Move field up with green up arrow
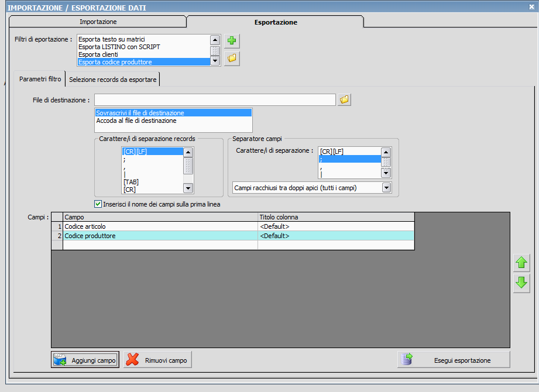 (x=521, y=263)
